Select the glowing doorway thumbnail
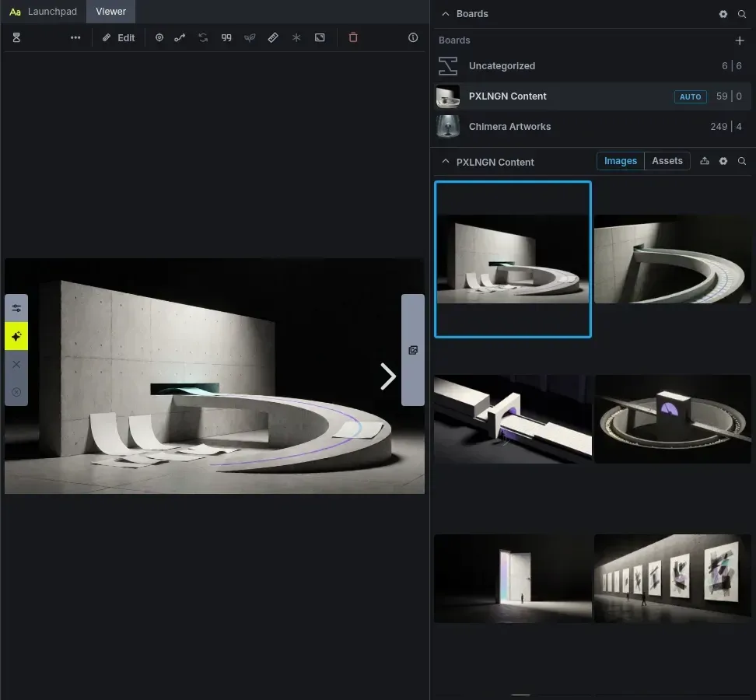This screenshot has width=756, height=700. pos(513,579)
